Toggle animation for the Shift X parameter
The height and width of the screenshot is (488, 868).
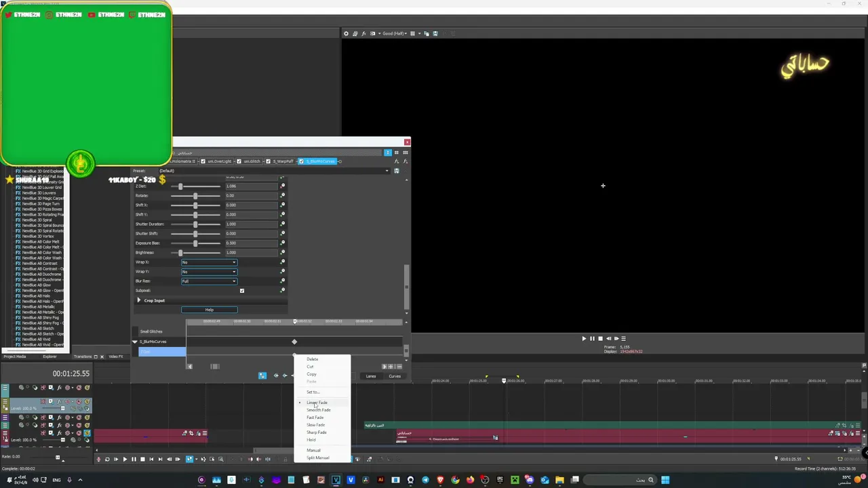coord(283,205)
